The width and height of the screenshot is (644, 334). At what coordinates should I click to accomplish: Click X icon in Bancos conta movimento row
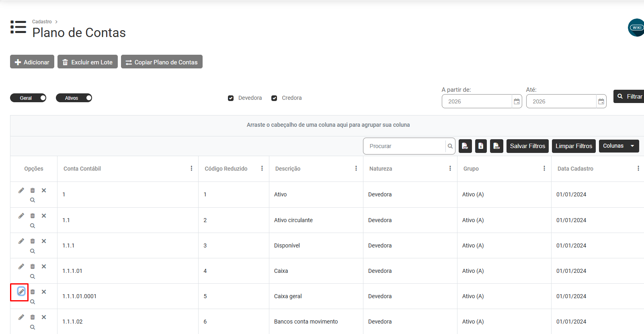click(44, 317)
